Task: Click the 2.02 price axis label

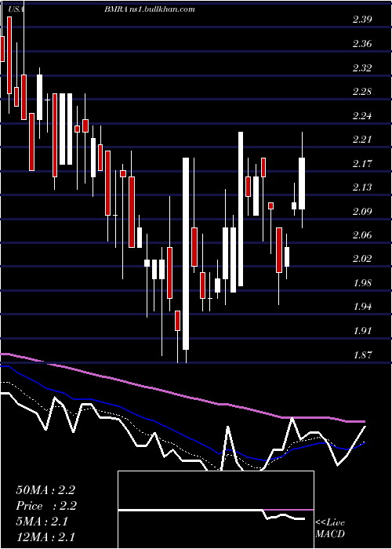Action: (x=362, y=259)
